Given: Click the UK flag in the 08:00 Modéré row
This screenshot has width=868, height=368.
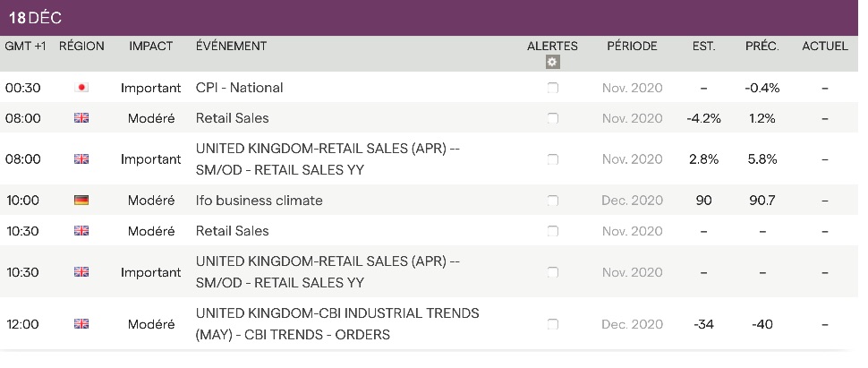Looking at the screenshot, I should (81, 118).
